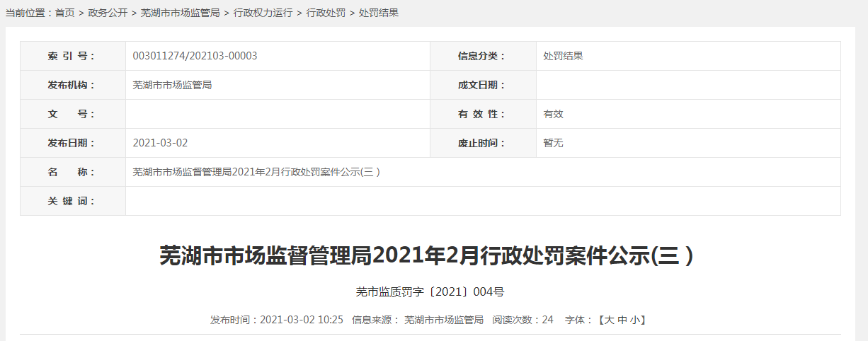Viewport: 868px width, 341px height.
Task: Open 芜湖市市场监管局 in breadcrumb
Action: 180,13
